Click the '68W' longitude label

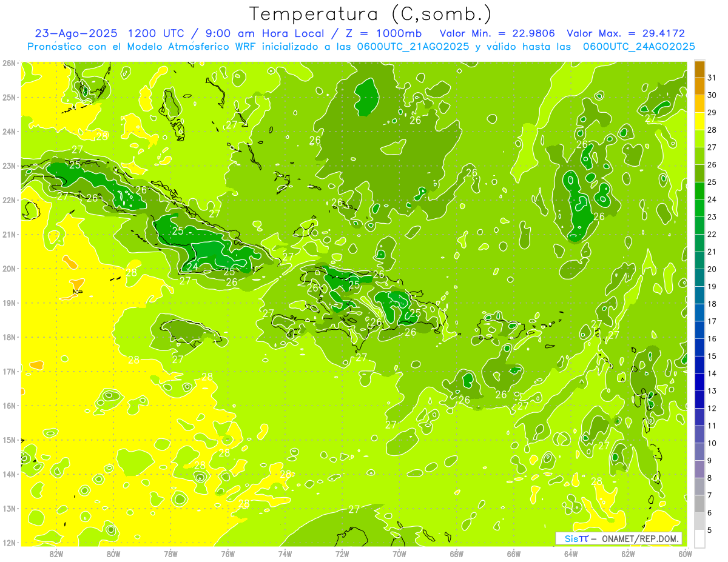457,554
